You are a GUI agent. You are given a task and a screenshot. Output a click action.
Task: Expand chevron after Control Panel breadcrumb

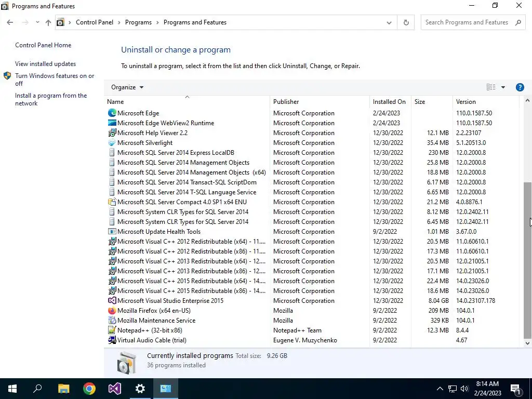tap(119, 22)
